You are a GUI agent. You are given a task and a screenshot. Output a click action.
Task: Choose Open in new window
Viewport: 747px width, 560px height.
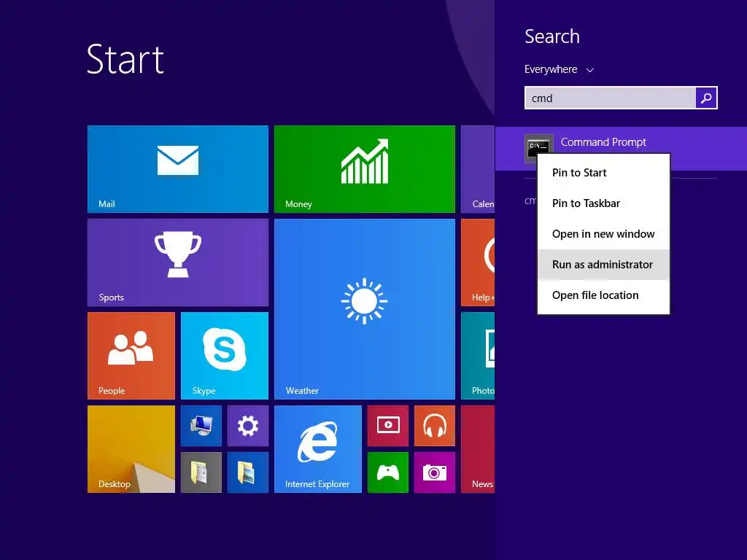pyautogui.click(x=603, y=234)
